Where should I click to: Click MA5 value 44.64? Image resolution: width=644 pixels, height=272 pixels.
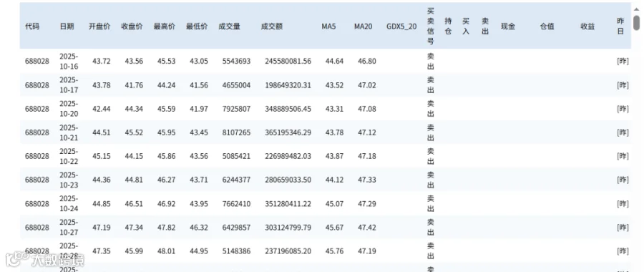tap(334, 62)
